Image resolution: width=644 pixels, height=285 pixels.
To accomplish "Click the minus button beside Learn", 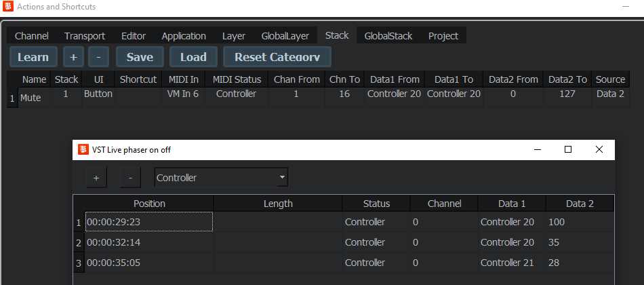I will (x=98, y=57).
